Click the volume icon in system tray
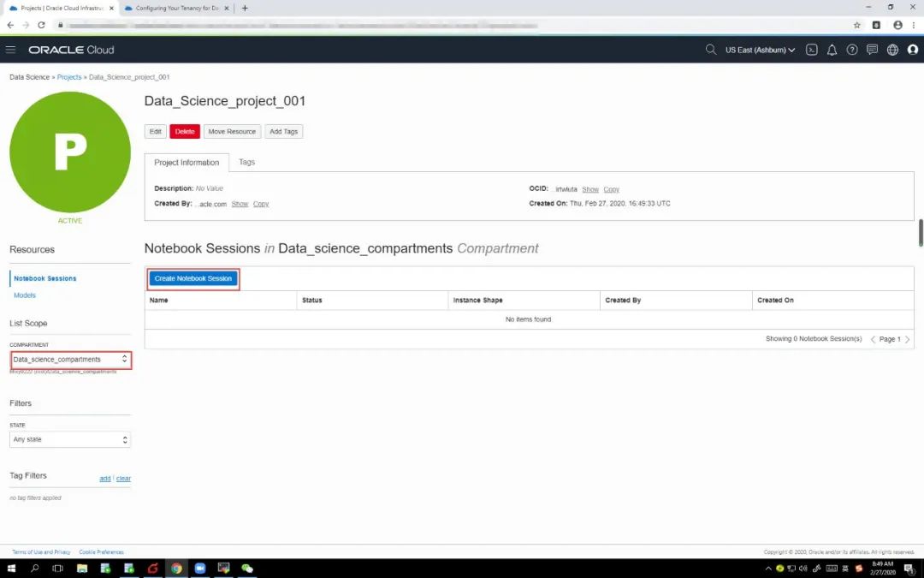This screenshot has height=578, width=924. [803, 569]
